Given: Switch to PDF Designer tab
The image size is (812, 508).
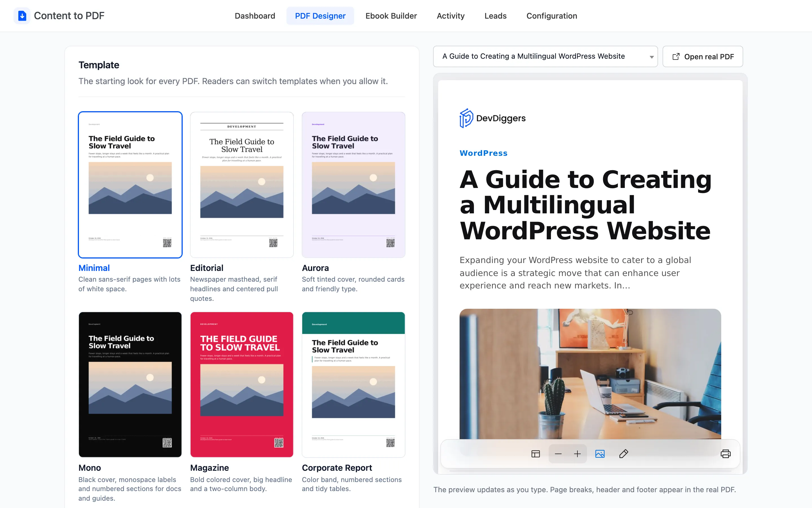Looking at the screenshot, I should click(320, 16).
